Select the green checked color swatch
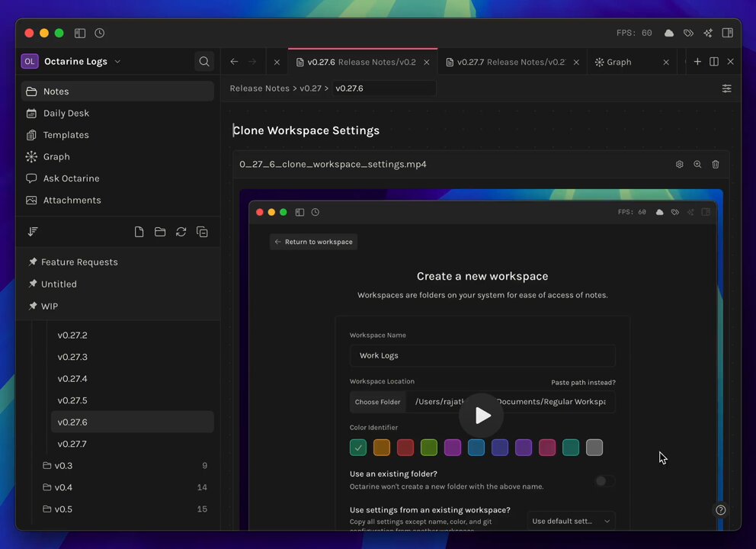The width and height of the screenshot is (756, 549). 358,448
